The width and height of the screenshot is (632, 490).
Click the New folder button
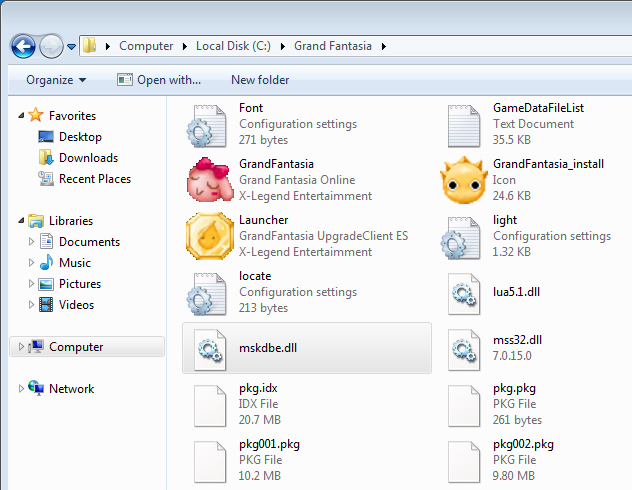(x=260, y=80)
